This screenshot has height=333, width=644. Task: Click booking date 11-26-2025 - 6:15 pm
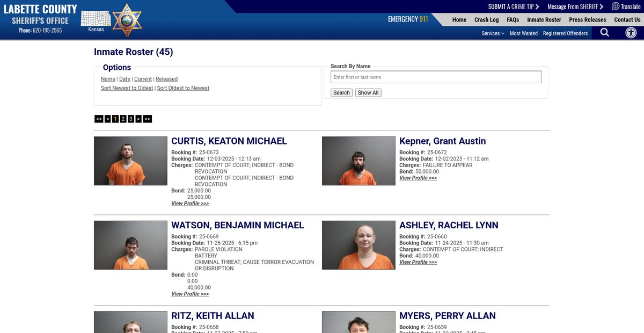tap(232, 243)
